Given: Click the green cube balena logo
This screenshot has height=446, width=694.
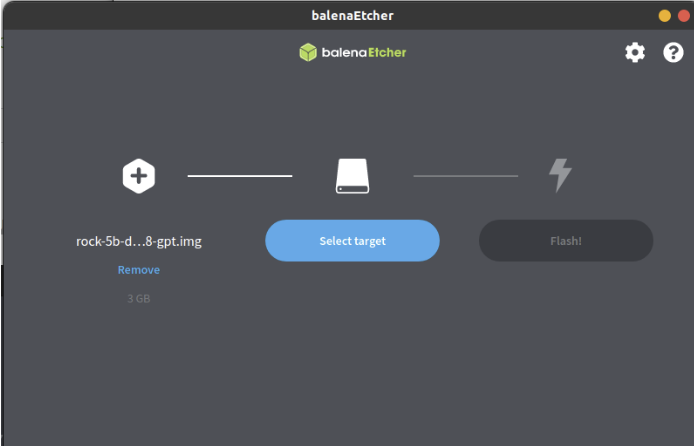Looking at the screenshot, I should point(308,52).
